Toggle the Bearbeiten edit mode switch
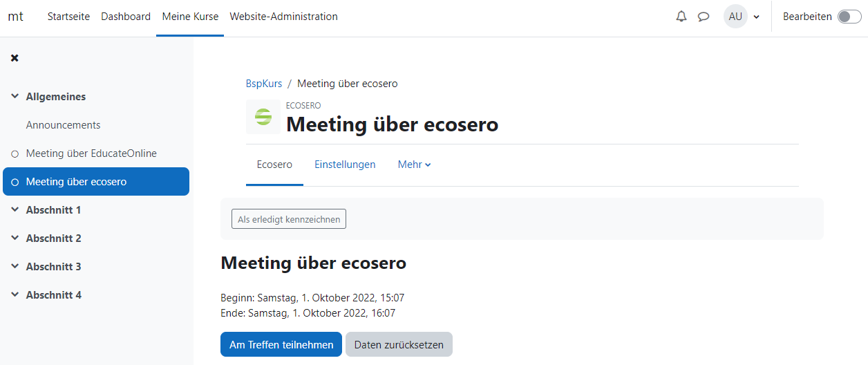 [x=849, y=17]
